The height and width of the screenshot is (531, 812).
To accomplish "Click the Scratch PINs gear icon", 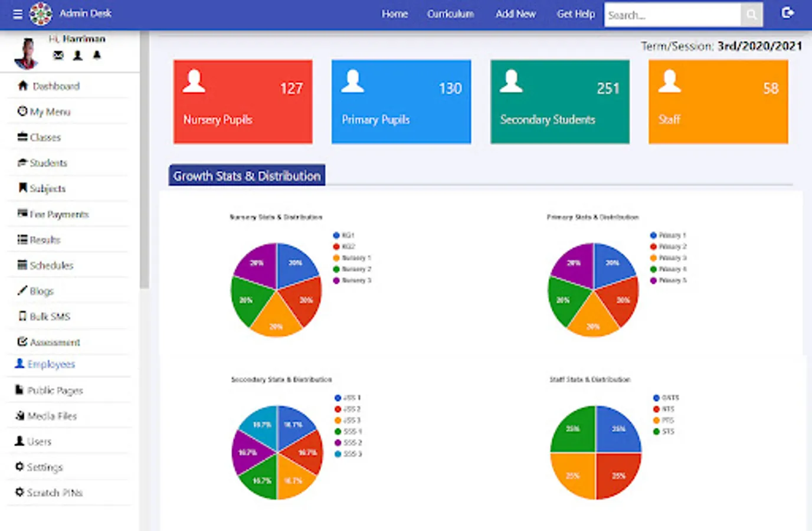I will point(19,491).
